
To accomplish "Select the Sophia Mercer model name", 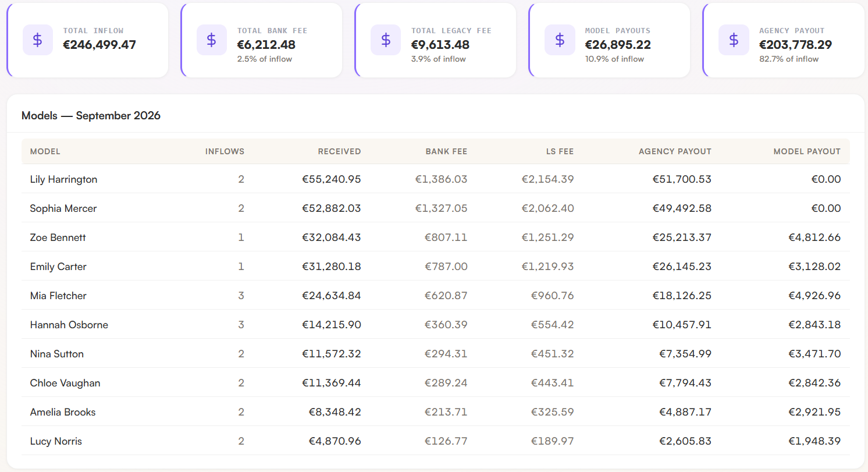I will [x=63, y=208].
